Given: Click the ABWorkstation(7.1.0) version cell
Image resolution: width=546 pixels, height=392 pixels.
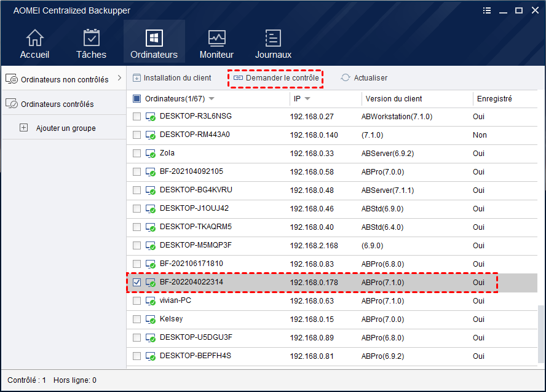Looking at the screenshot, I should point(397,117).
